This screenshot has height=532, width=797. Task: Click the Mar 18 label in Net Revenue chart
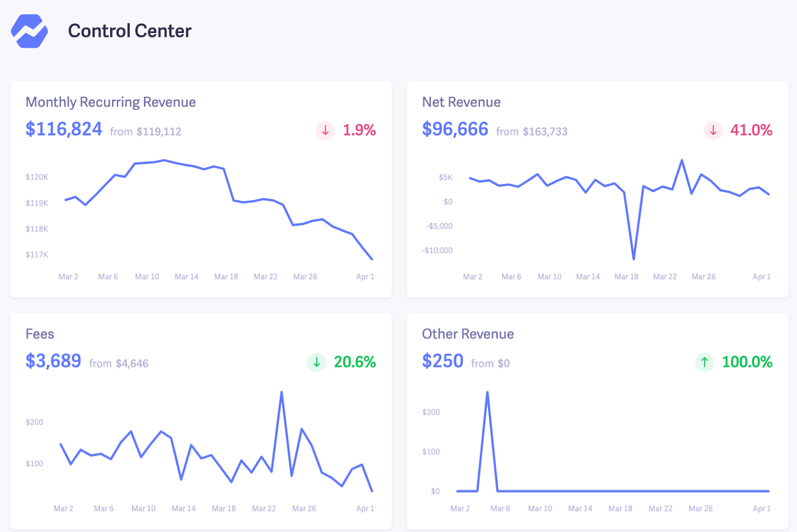click(x=626, y=276)
